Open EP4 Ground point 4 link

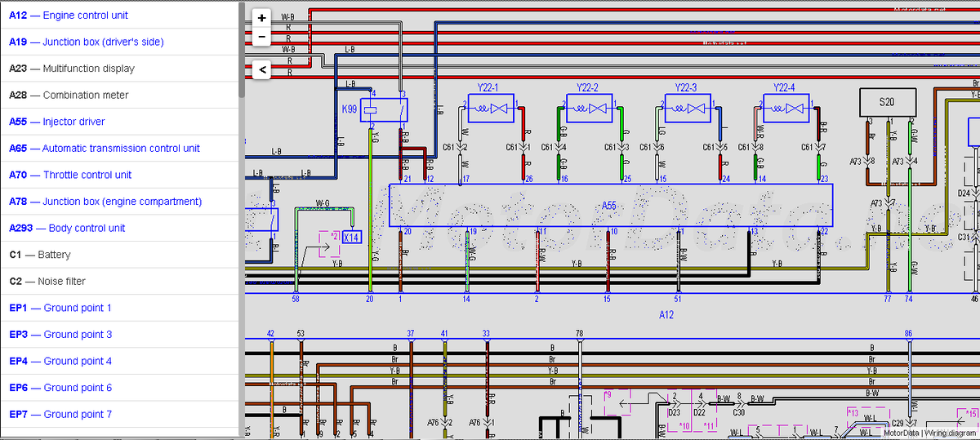coord(60,361)
